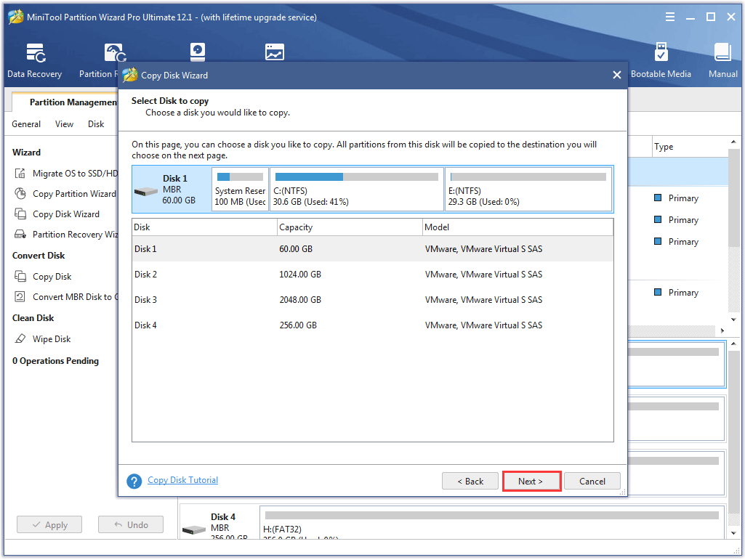Click the Copy Disk Wizard sidebar icon
Screen dimensions: 745x560
(x=20, y=214)
